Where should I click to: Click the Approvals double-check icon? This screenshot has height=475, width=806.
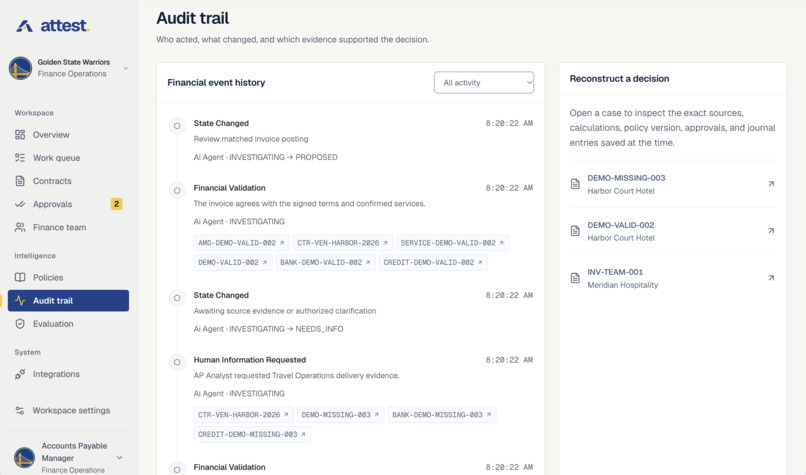[20, 204]
